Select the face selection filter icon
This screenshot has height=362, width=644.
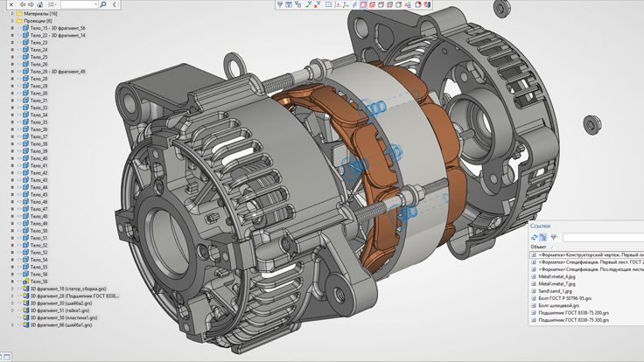[372, 4]
